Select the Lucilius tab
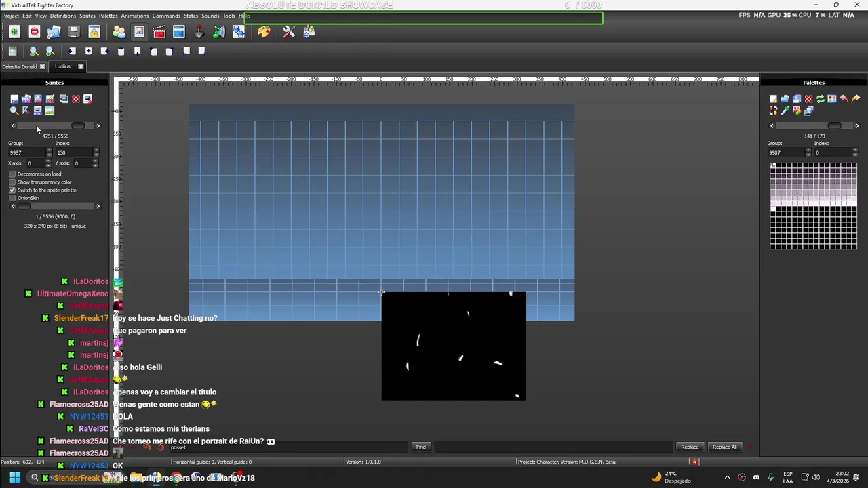Screen dimensions: 868x488 tap(62, 66)
